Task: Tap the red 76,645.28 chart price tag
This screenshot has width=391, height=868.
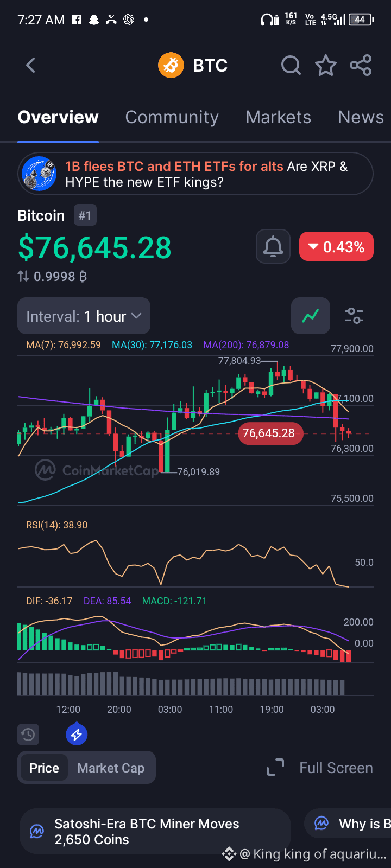Action: 270,433
